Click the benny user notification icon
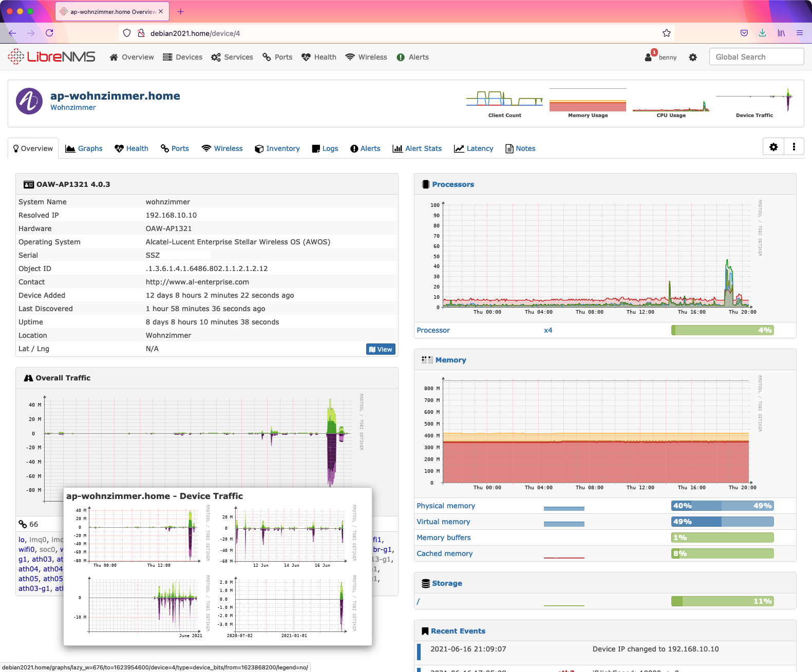This screenshot has height=672, width=812. (x=650, y=56)
